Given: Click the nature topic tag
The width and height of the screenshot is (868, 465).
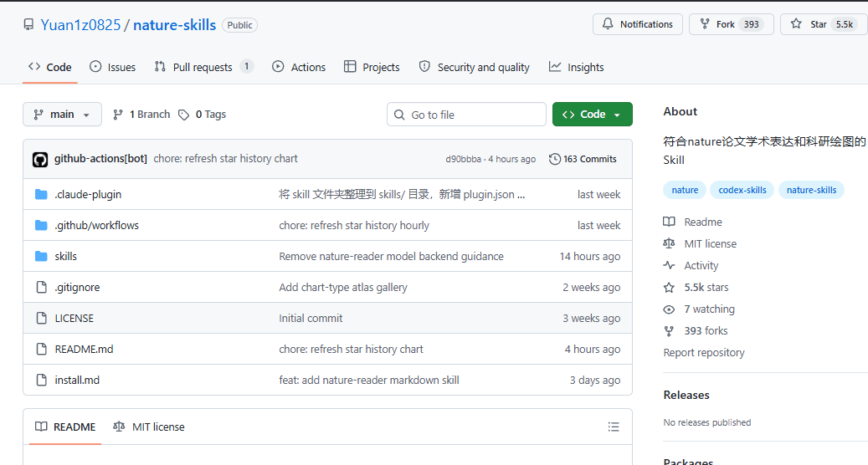Looking at the screenshot, I should [685, 190].
